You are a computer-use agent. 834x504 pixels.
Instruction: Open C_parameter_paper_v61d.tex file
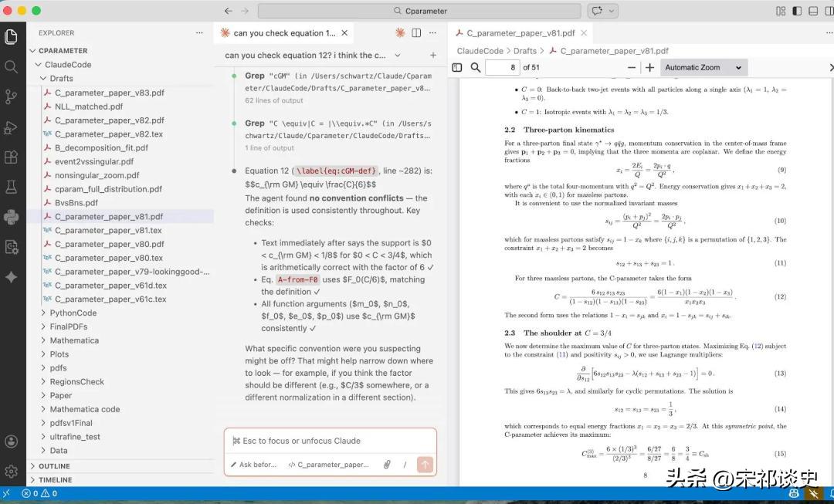coord(110,286)
